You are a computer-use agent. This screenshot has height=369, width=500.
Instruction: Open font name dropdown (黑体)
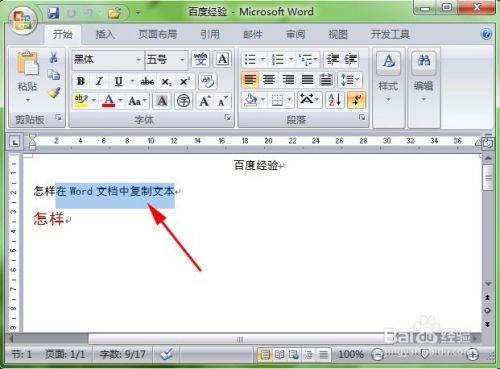pos(139,60)
